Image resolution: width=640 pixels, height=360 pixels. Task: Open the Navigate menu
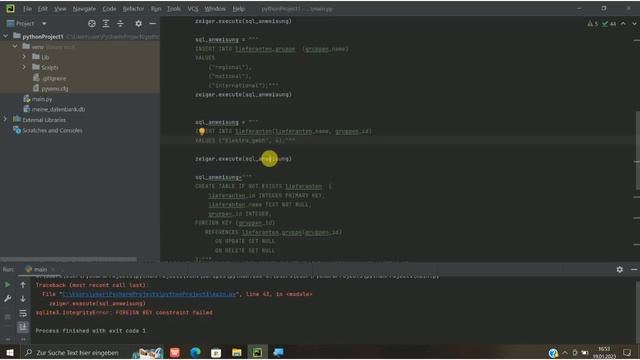click(84, 9)
